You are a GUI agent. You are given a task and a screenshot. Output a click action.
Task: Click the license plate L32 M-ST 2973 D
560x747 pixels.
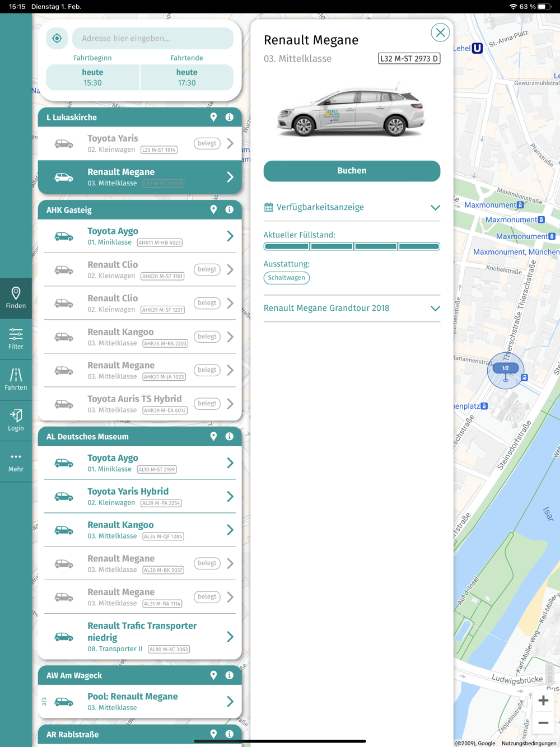[x=409, y=58]
